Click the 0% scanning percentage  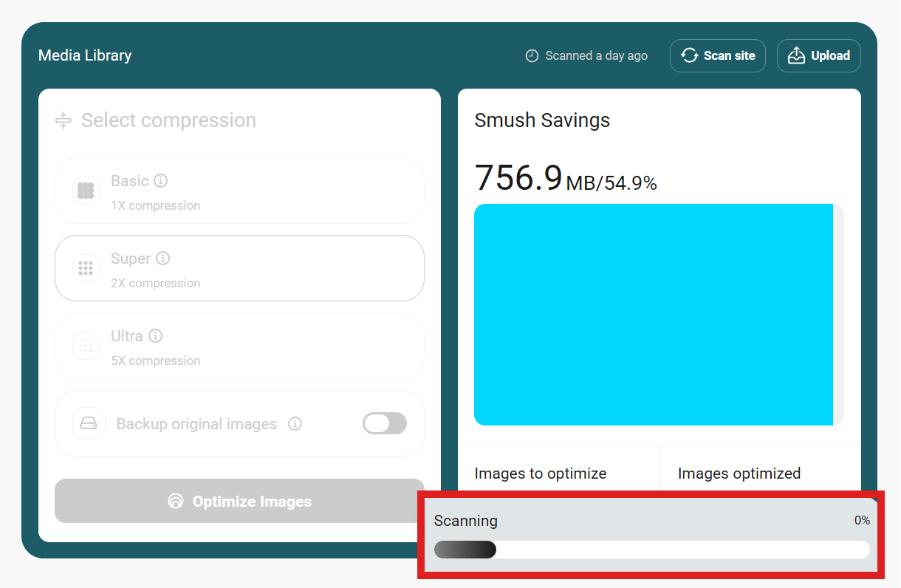coord(862,521)
